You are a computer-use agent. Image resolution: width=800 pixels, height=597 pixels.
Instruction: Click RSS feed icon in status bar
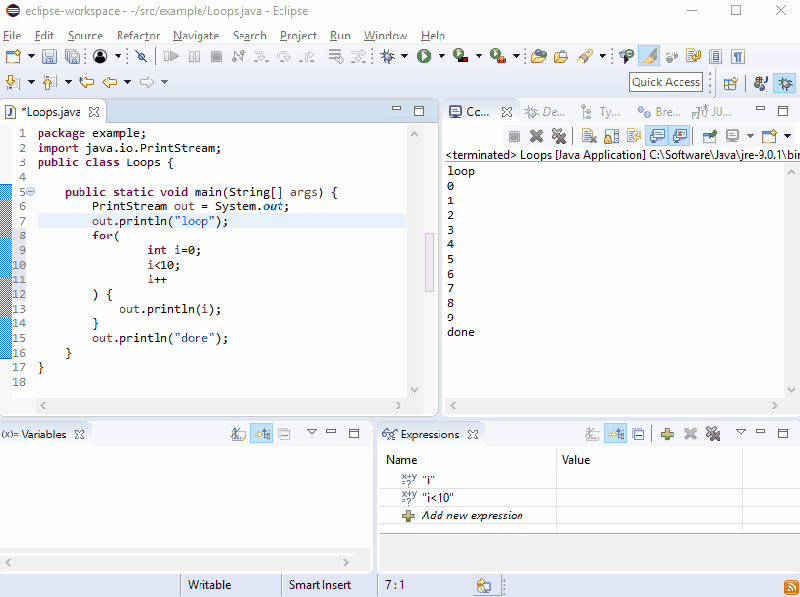(x=791, y=587)
